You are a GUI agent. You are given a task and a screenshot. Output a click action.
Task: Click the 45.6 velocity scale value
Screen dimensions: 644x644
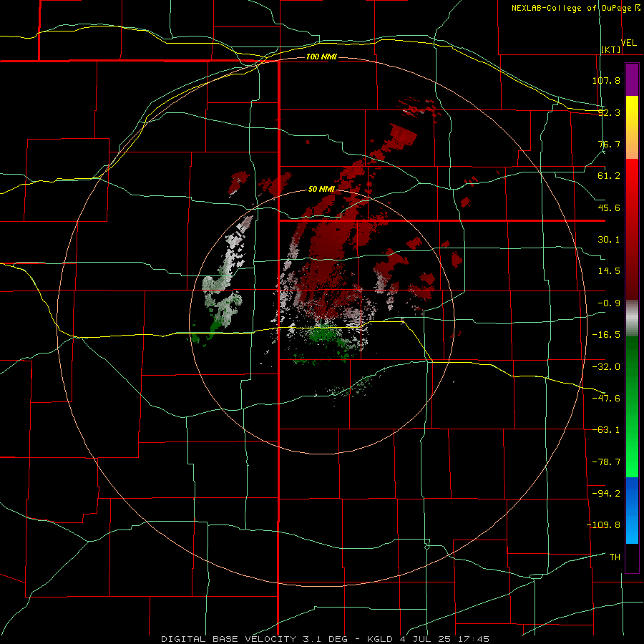click(609, 208)
